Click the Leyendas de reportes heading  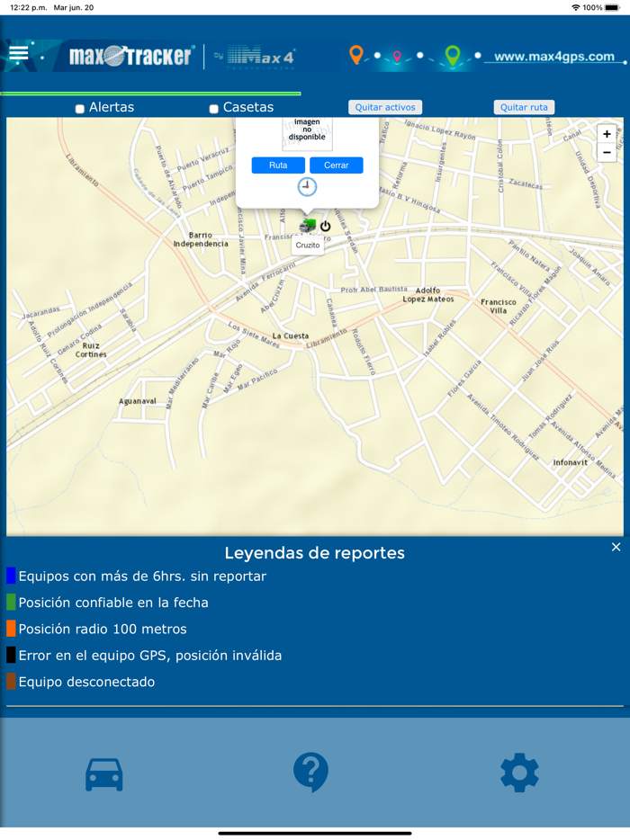[315, 553]
